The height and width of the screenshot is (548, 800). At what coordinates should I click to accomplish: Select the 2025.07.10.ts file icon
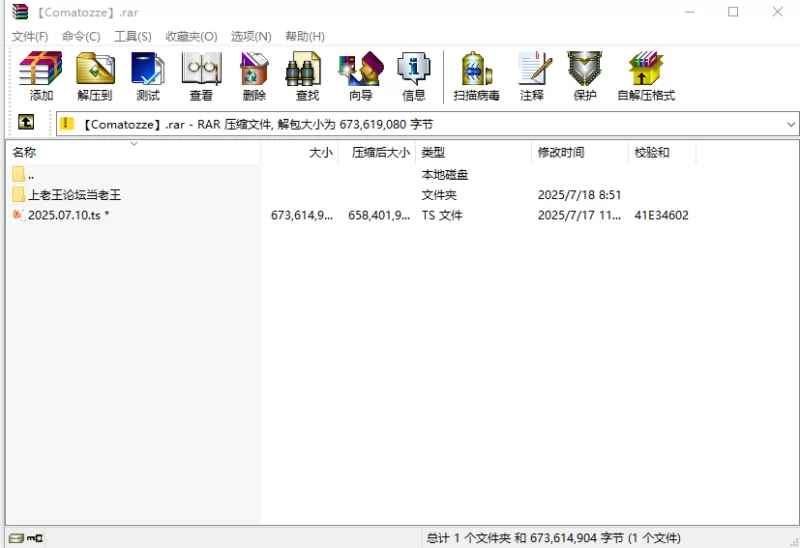click(18, 215)
